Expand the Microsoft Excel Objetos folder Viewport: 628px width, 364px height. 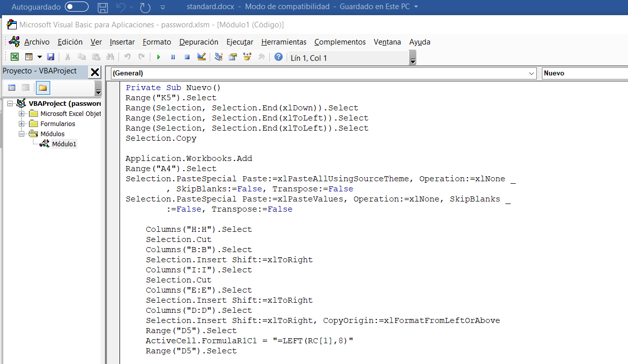[22, 114]
